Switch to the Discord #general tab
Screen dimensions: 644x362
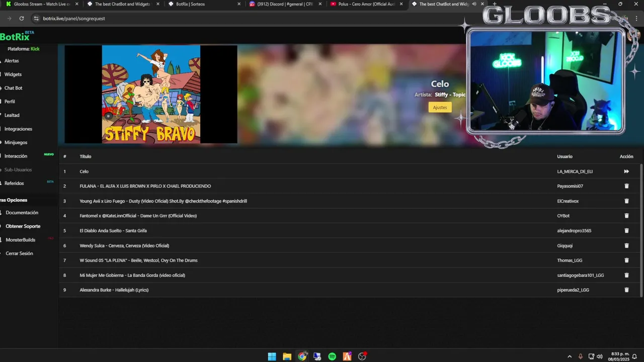click(284, 4)
